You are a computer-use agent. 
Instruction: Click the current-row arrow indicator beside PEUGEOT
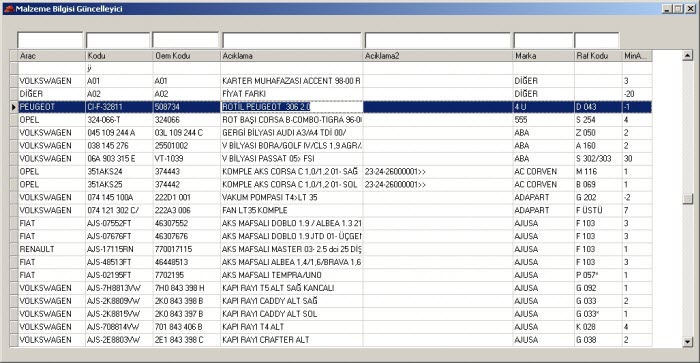pyautogui.click(x=14, y=107)
